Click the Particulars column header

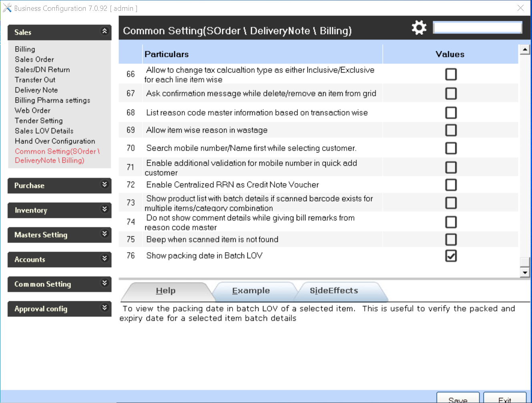(x=262, y=54)
